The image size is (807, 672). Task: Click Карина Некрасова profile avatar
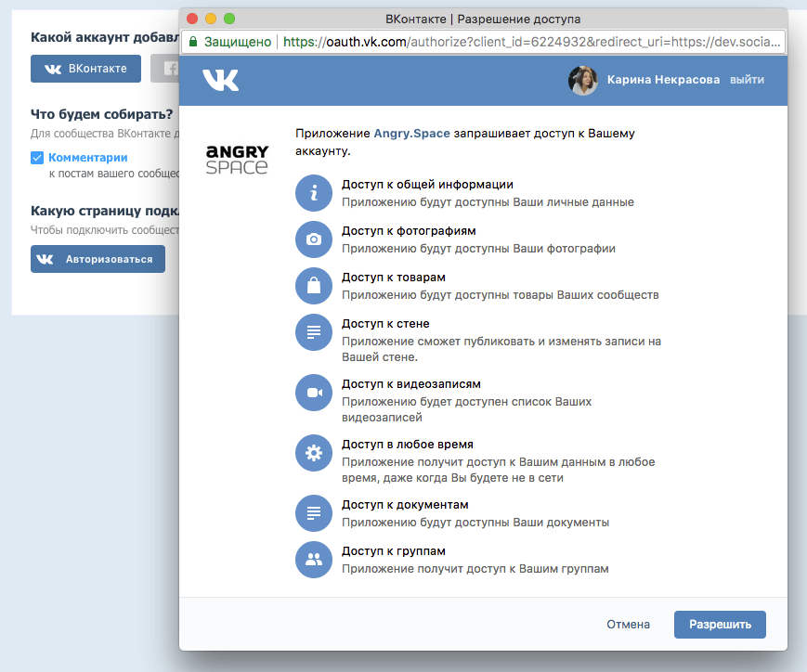582,80
